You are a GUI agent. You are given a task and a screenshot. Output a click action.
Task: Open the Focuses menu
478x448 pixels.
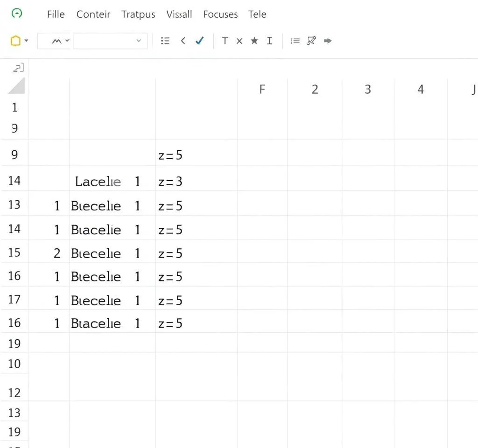point(220,14)
